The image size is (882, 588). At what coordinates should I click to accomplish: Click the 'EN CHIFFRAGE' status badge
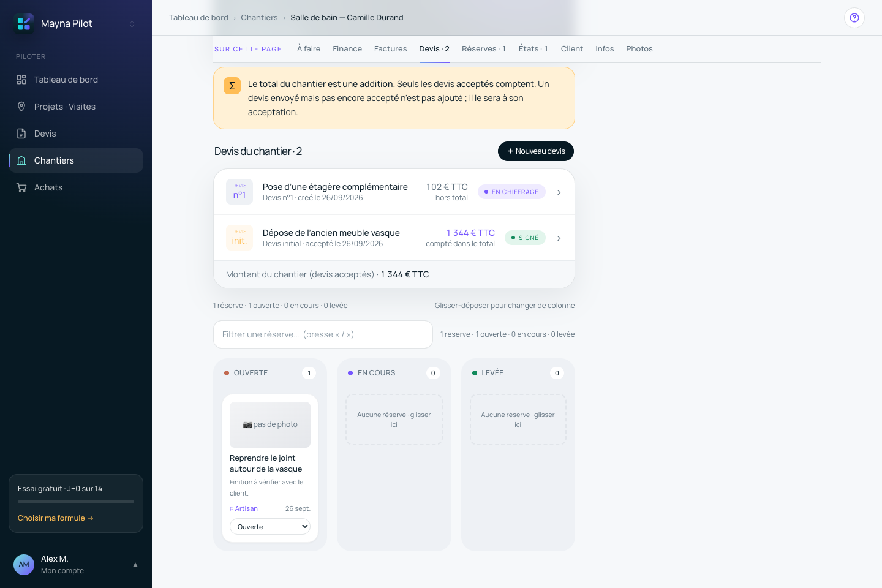click(511, 192)
